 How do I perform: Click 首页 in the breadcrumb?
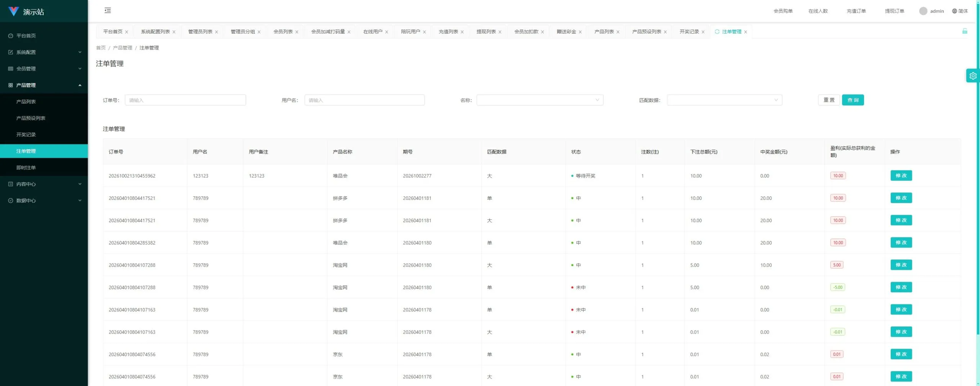101,48
